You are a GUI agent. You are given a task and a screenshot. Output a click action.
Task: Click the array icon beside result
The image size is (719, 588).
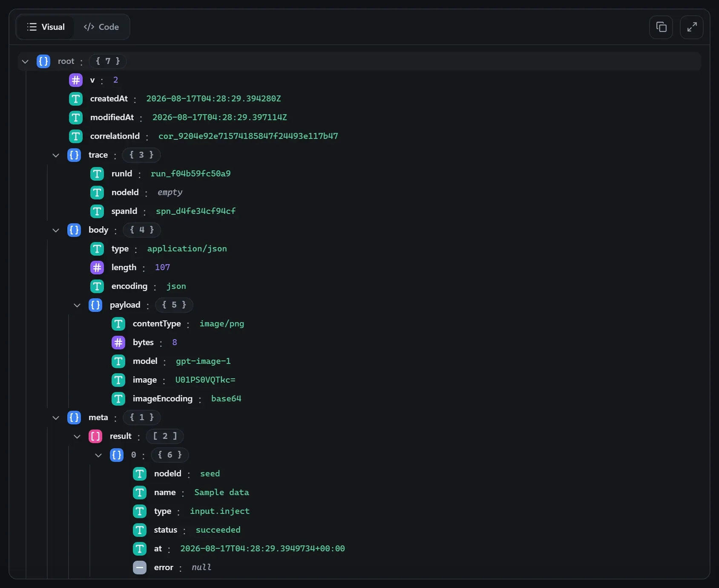point(95,436)
